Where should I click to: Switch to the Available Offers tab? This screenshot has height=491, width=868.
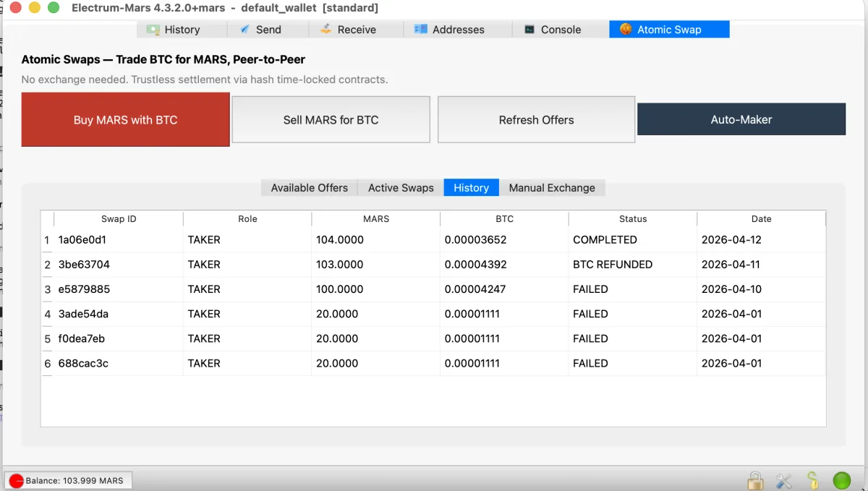click(309, 187)
